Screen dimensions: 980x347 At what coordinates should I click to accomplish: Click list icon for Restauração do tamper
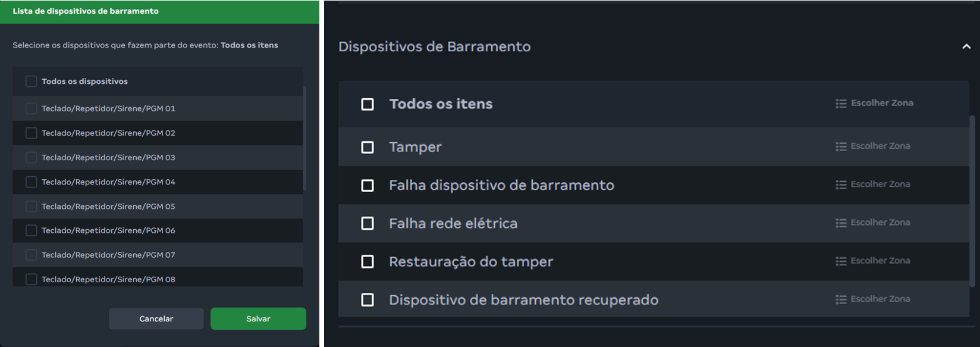click(x=841, y=261)
